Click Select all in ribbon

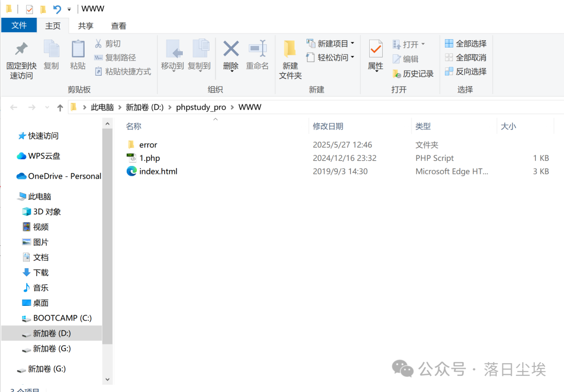click(x=466, y=43)
